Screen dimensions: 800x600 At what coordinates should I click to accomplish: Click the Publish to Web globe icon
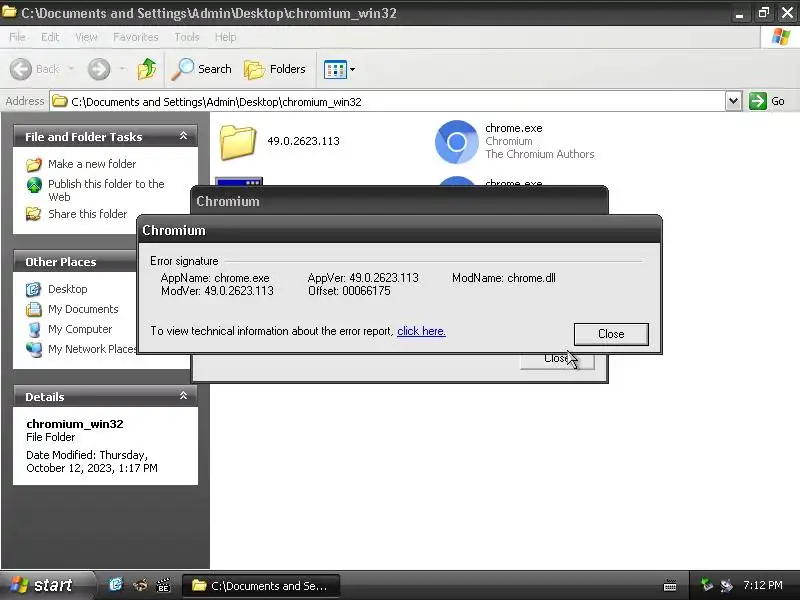point(34,185)
